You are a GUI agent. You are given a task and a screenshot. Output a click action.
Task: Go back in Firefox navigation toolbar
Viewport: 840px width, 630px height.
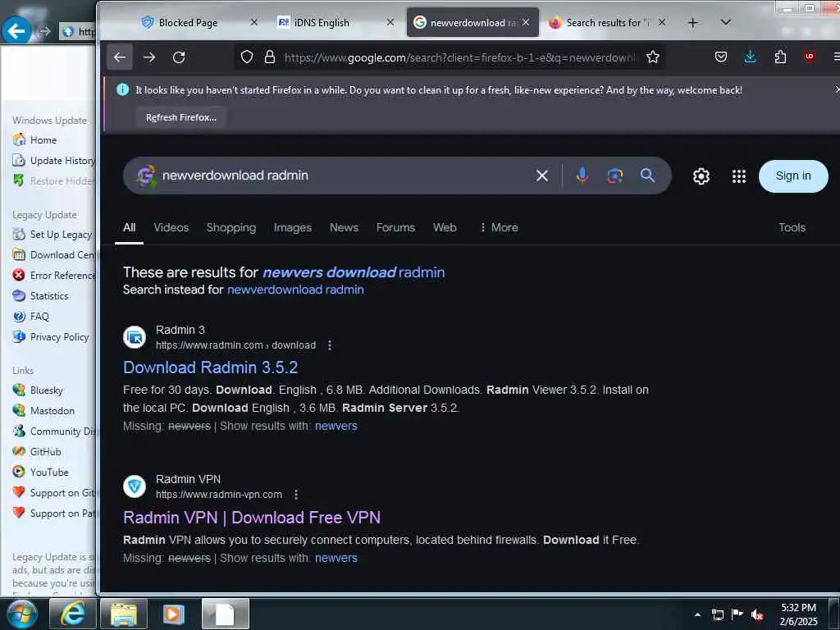point(120,57)
